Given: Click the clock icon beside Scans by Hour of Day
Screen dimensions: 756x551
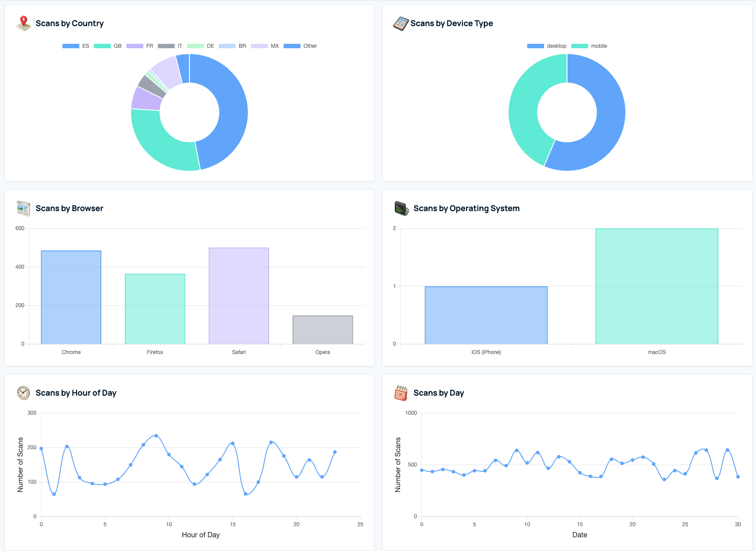Looking at the screenshot, I should click(23, 393).
